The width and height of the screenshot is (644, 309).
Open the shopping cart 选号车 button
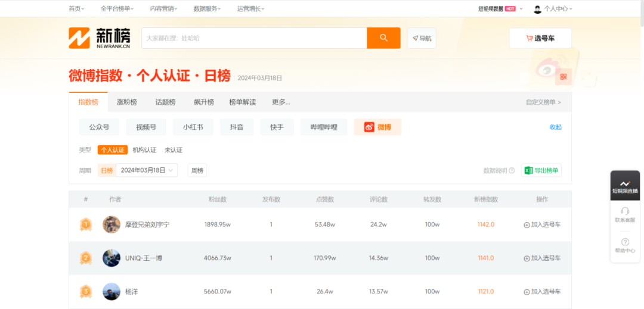pyautogui.click(x=540, y=38)
